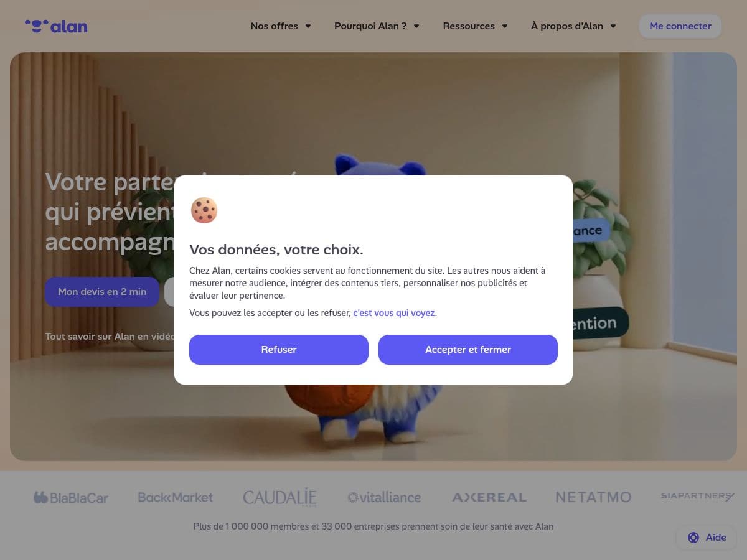Click the cookie icon in dialog
The height and width of the screenshot is (560, 747).
[x=204, y=210]
